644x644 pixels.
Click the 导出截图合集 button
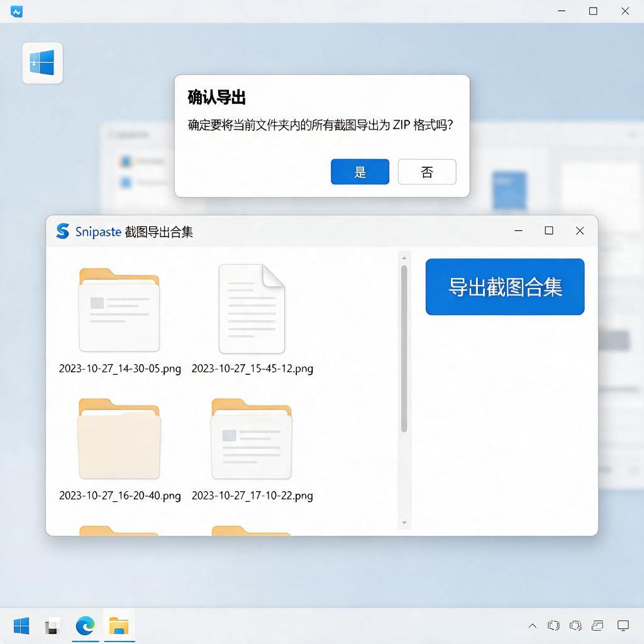tap(505, 287)
